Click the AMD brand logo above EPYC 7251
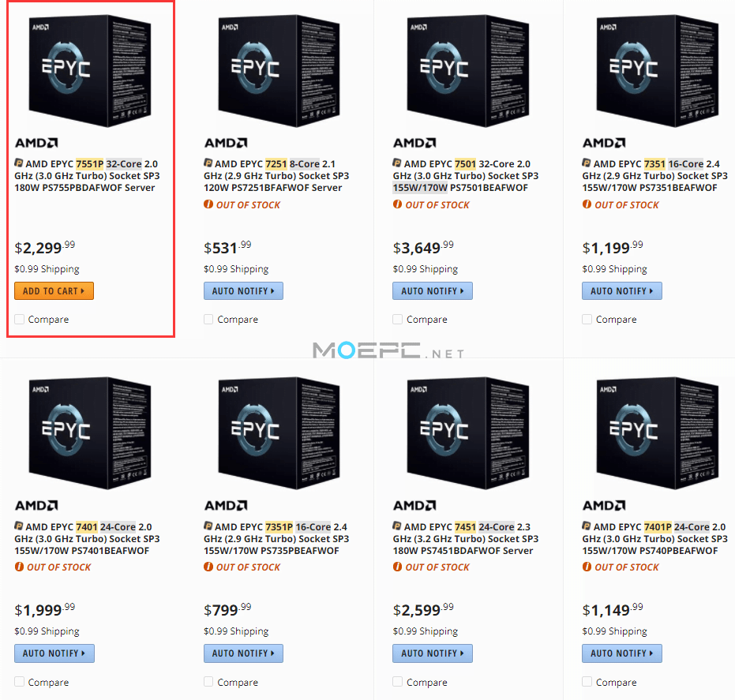Screen dimensions: 735x700 (x=226, y=142)
